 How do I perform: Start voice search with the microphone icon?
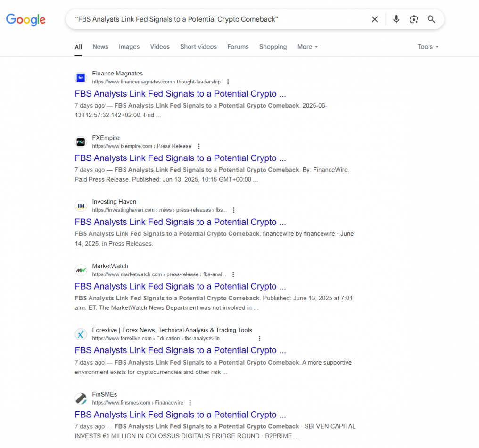[x=396, y=19]
